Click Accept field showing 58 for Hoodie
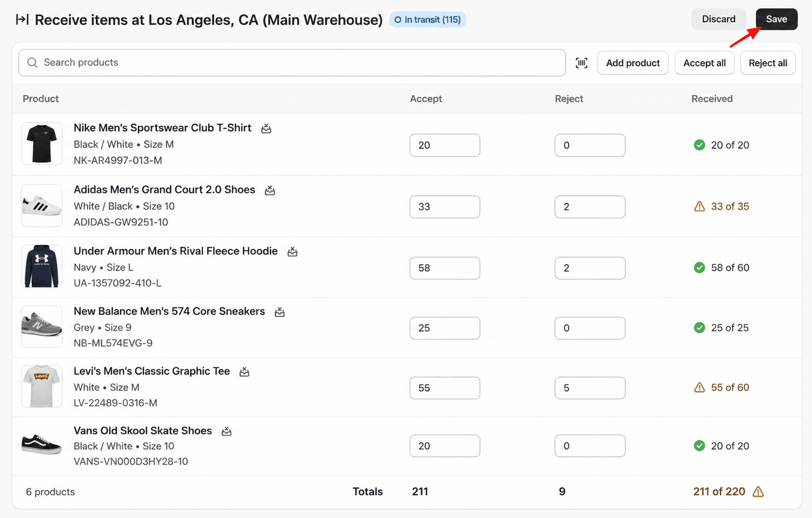 [x=445, y=268]
